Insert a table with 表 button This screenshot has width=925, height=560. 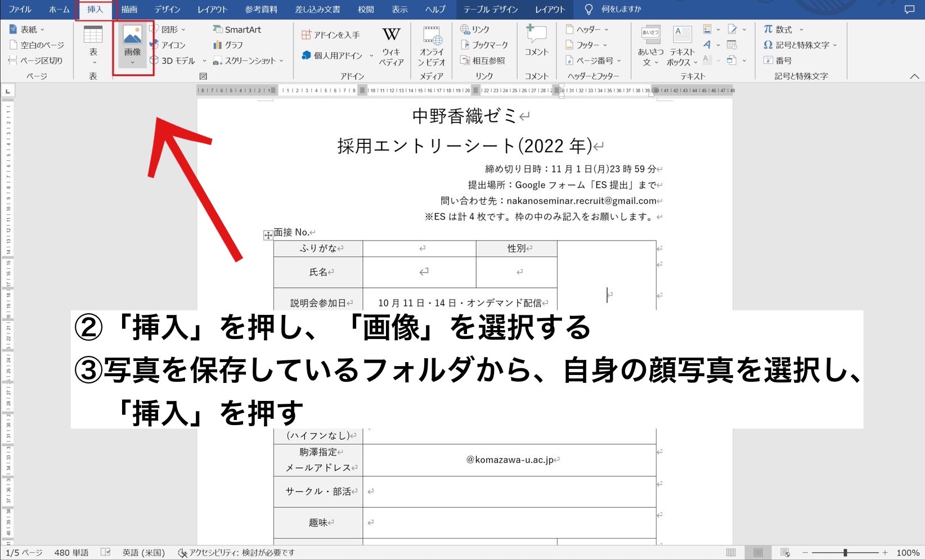point(93,45)
